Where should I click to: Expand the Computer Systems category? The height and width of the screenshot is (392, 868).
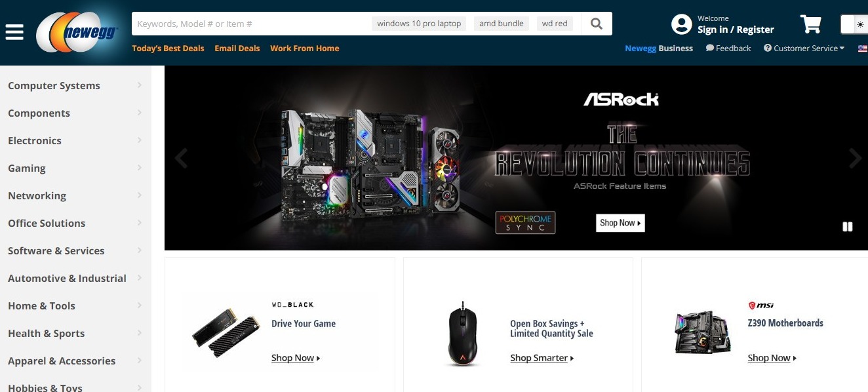click(75, 85)
